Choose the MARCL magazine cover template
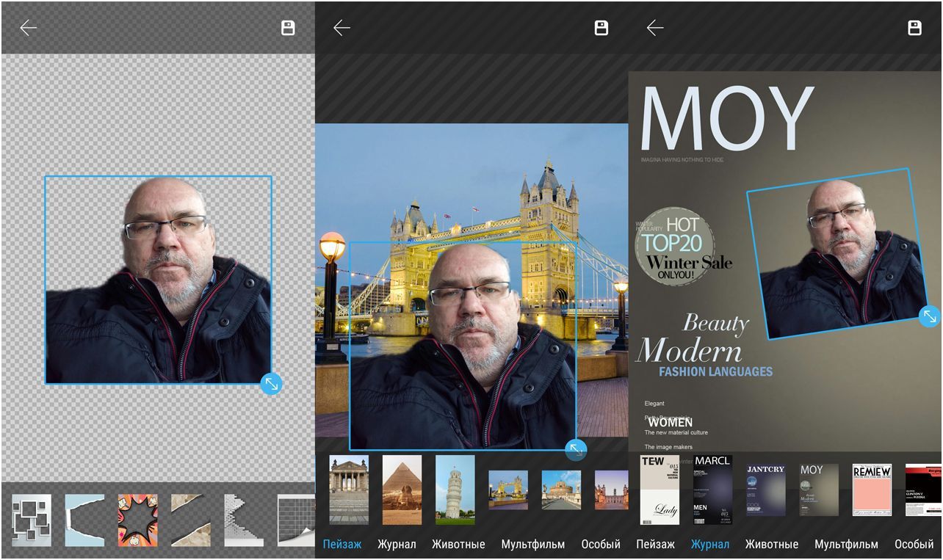 point(712,490)
